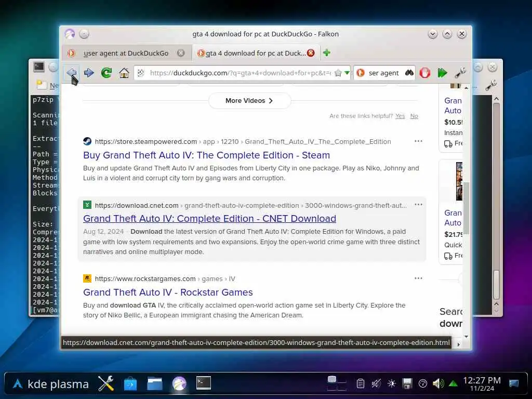The height and width of the screenshot is (399, 532).
Task: Click the Steam favicon beside store.steampowered.com
Action: [x=87, y=141]
